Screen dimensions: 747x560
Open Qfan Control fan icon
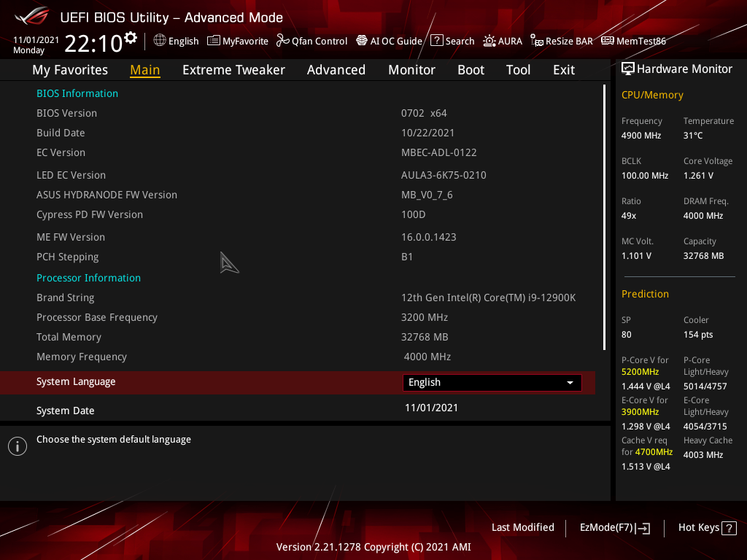click(x=283, y=41)
